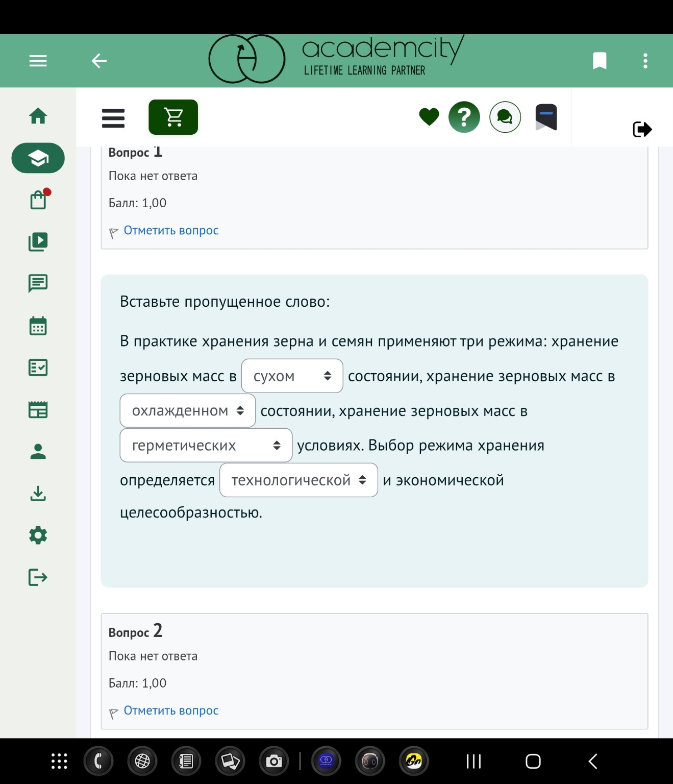Open the three-dot overflow menu

[x=644, y=60]
